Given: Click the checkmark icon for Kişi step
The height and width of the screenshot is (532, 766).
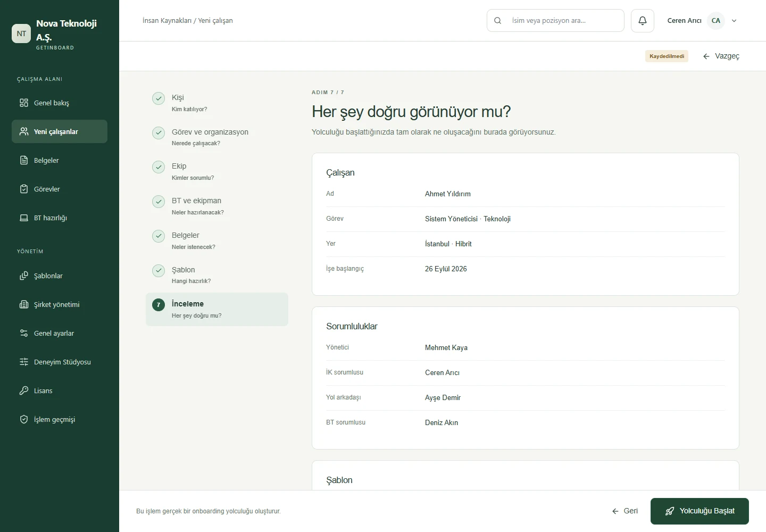Looking at the screenshot, I should coord(159,98).
